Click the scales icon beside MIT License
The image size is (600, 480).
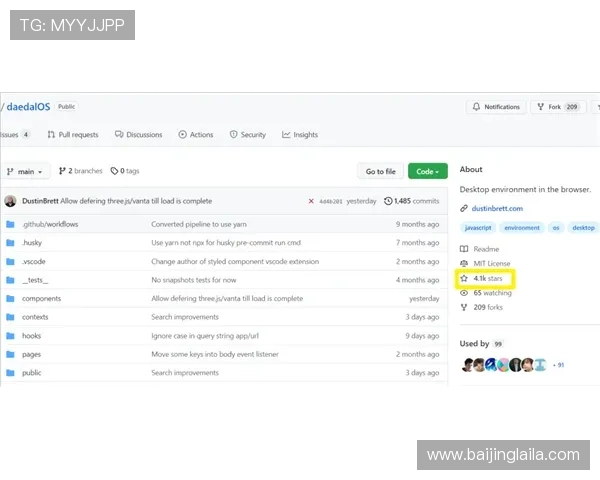coord(464,264)
